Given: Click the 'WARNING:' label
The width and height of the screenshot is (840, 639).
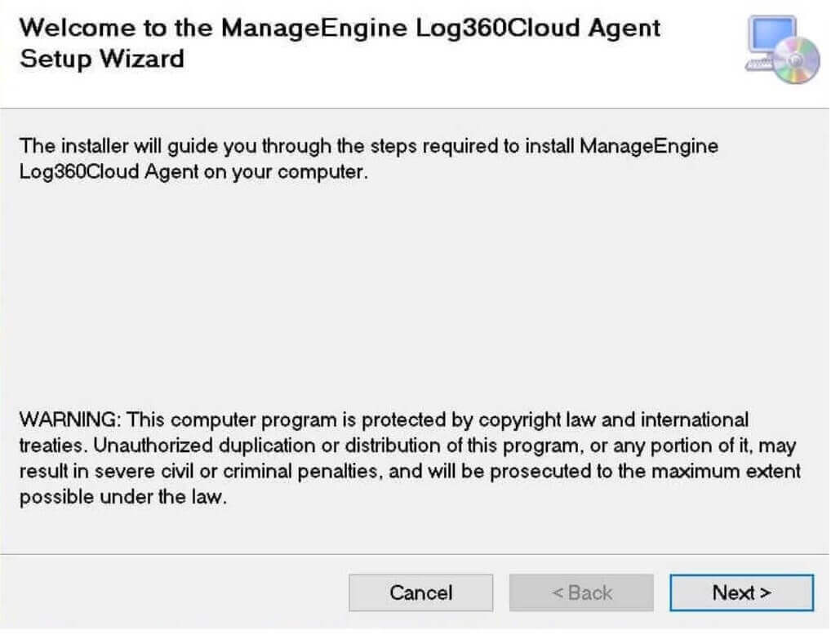Looking at the screenshot, I should [70, 420].
